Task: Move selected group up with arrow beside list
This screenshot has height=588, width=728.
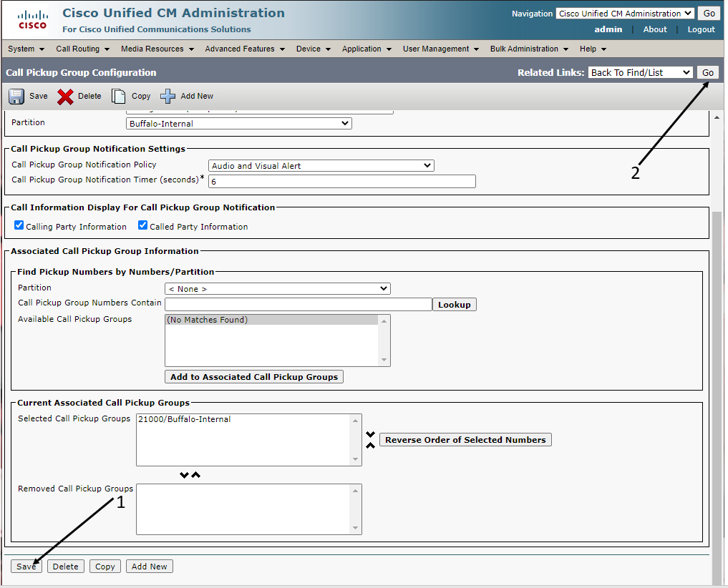Action: 370,446
